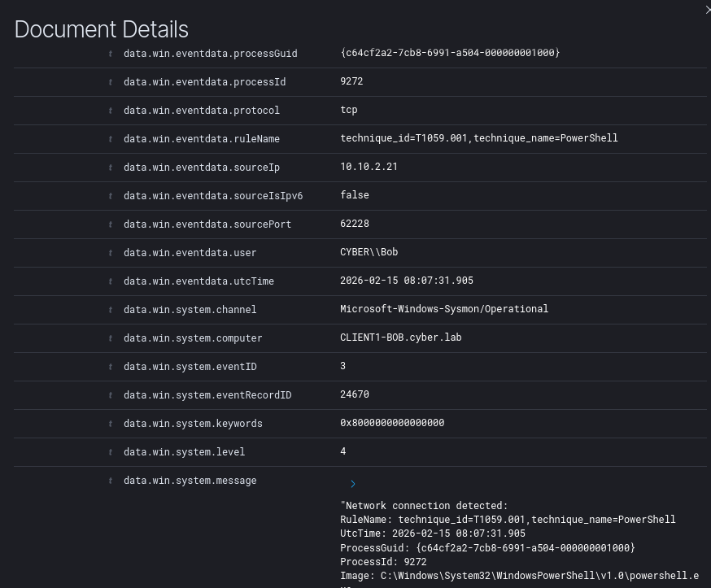The height and width of the screenshot is (588, 711).
Task: Click the data.win.eventdata.sourceIsIpv6 false value
Action: click(x=354, y=195)
